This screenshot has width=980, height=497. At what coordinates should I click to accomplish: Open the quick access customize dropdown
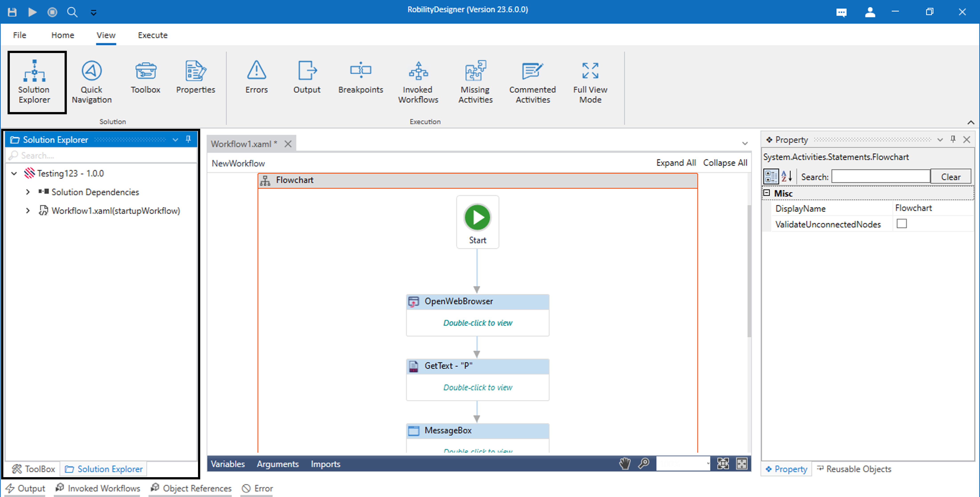coord(93,12)
